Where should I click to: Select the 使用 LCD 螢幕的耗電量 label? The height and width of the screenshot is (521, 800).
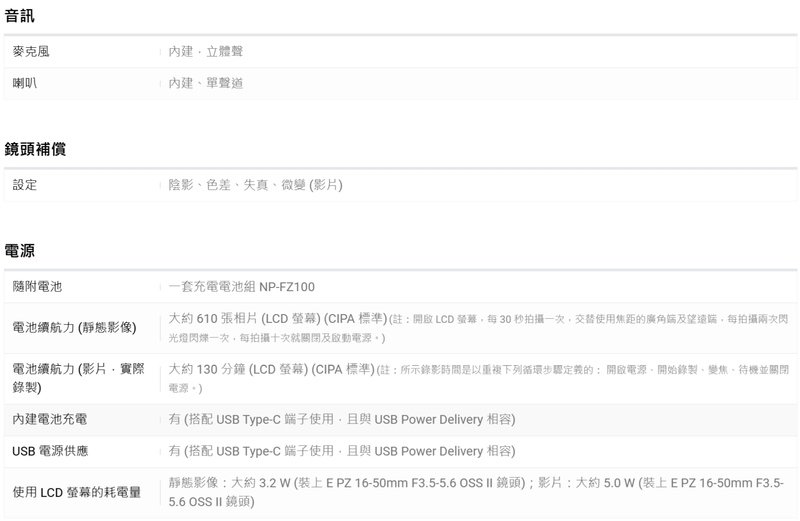click(77, 492)
